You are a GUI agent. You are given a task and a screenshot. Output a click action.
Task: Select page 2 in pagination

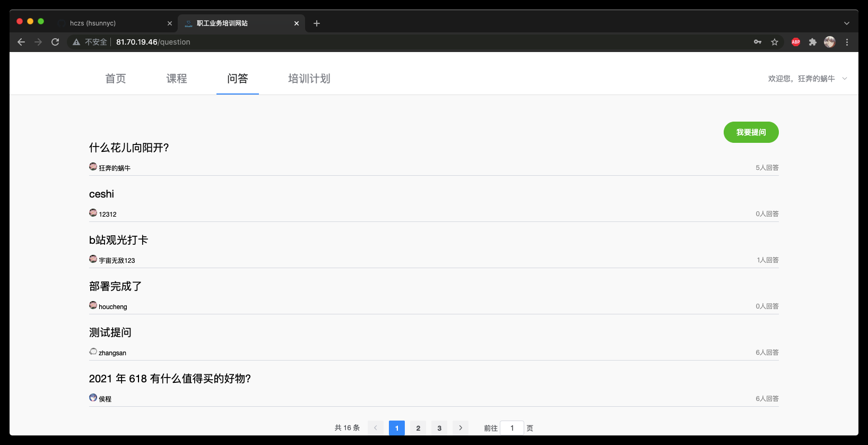pyautogui.click(x=418, y=428)
